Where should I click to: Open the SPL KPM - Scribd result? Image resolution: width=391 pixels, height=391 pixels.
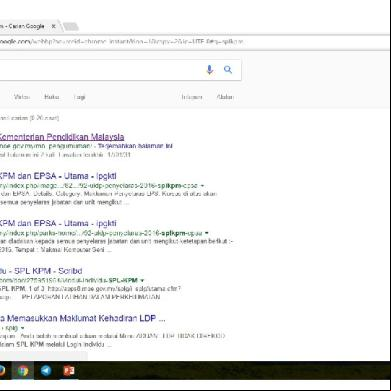pyautogui.click(x=41, y=271)
